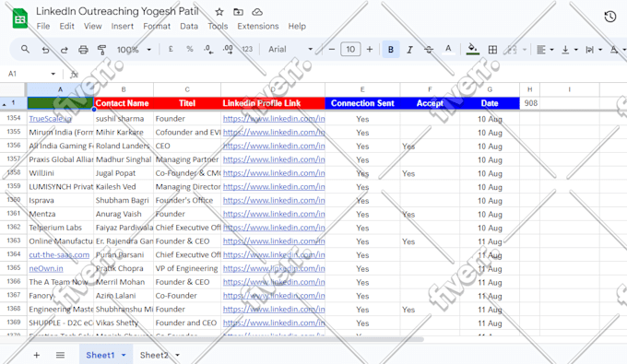Open Sheet1 tab options arrow
The image size is (627, 364).
[124, 355]
